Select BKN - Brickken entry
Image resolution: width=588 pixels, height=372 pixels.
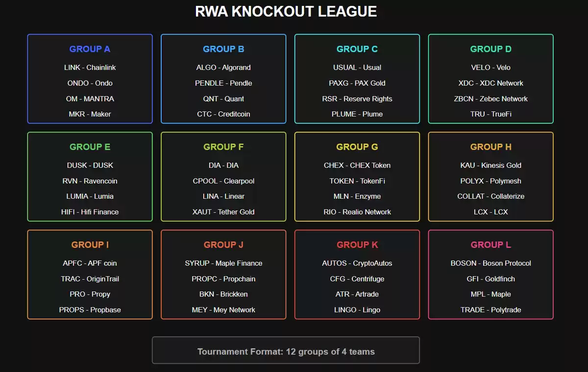tap(223, 294)
